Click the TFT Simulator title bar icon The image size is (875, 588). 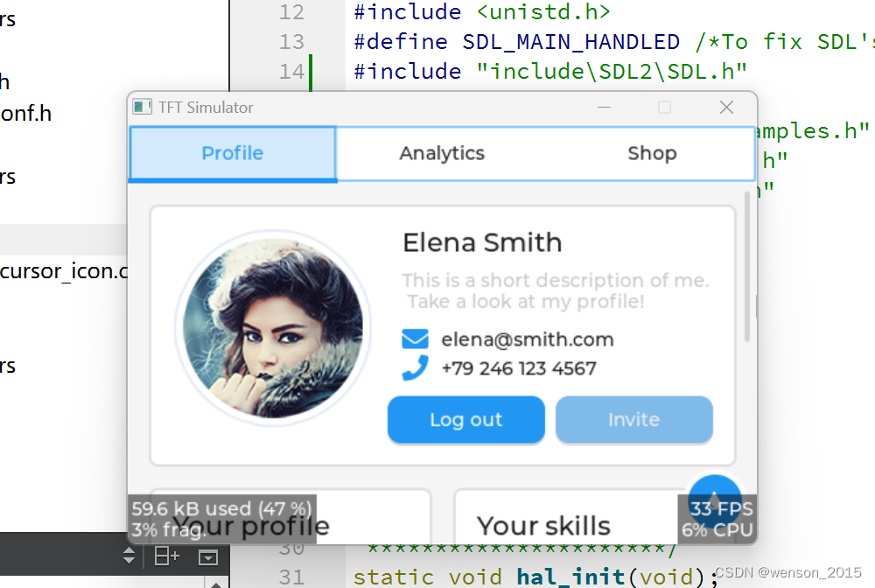(142, 107)
